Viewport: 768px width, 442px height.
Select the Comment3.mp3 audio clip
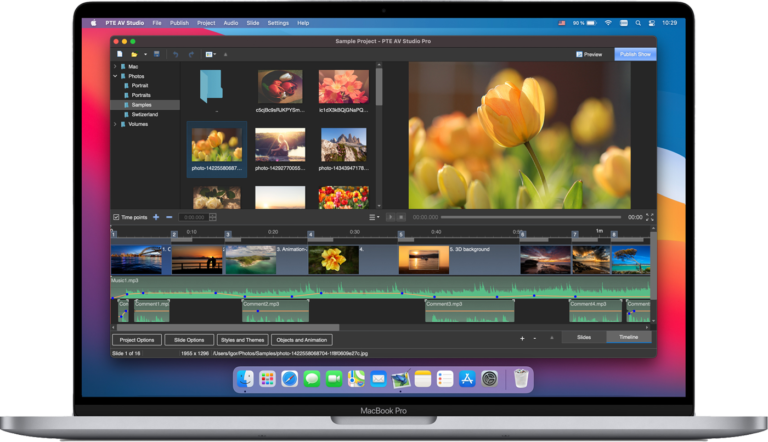click(x=470, y=311)
